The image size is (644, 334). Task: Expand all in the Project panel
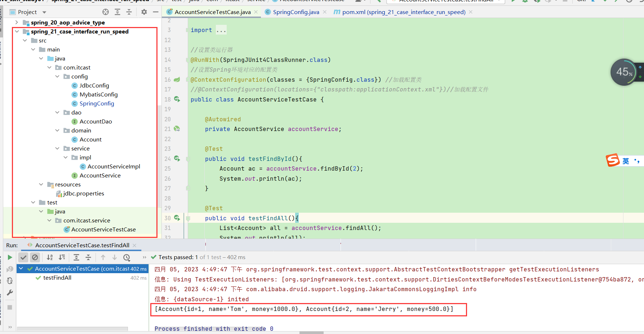117,12
